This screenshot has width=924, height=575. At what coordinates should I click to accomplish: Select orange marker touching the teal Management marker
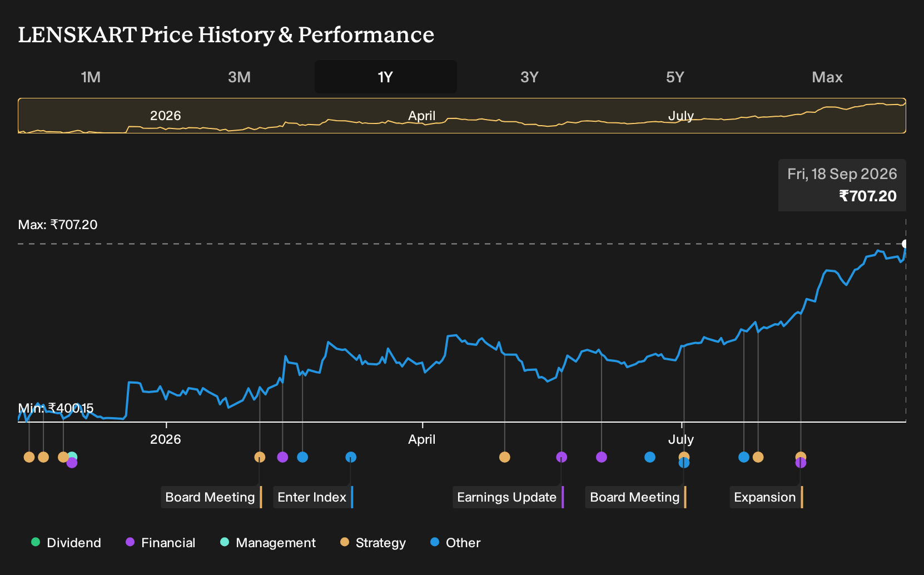tap(63, 457)
